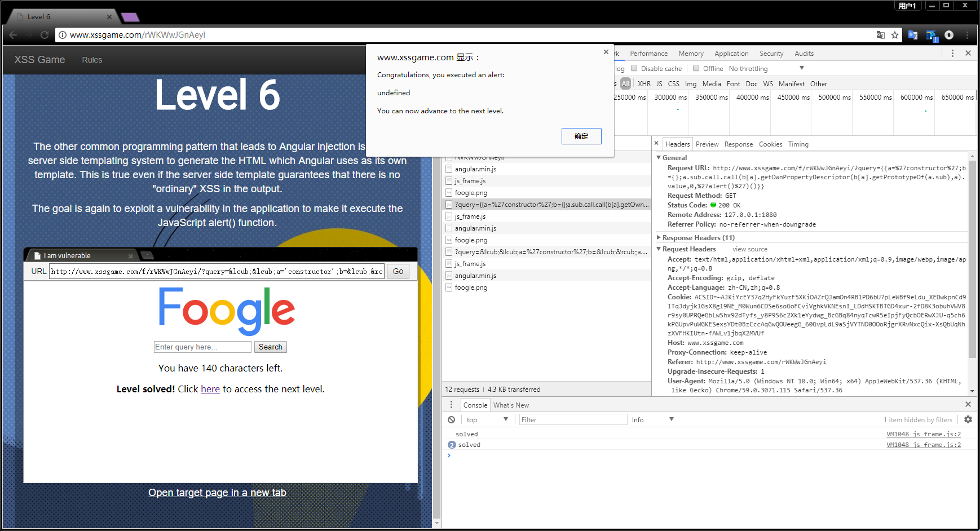Open the Application panel tab
Viewport: 980px width, 531px height.
tap(731, 54)
